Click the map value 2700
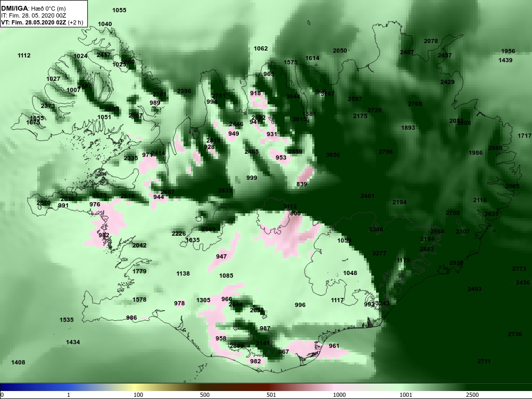Screen dimensions: 532x399 pyautogui.click(x=453, y=213)
